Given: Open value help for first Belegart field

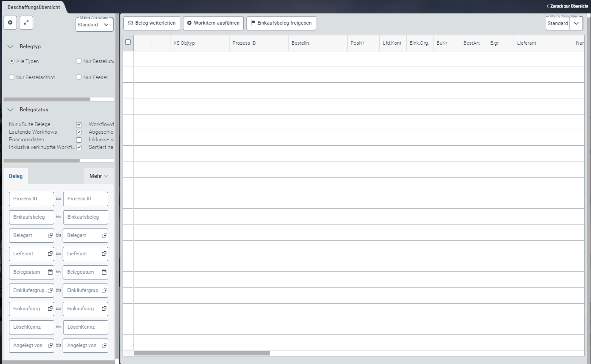Looking at the screenshot, I should tap(50, 236).
